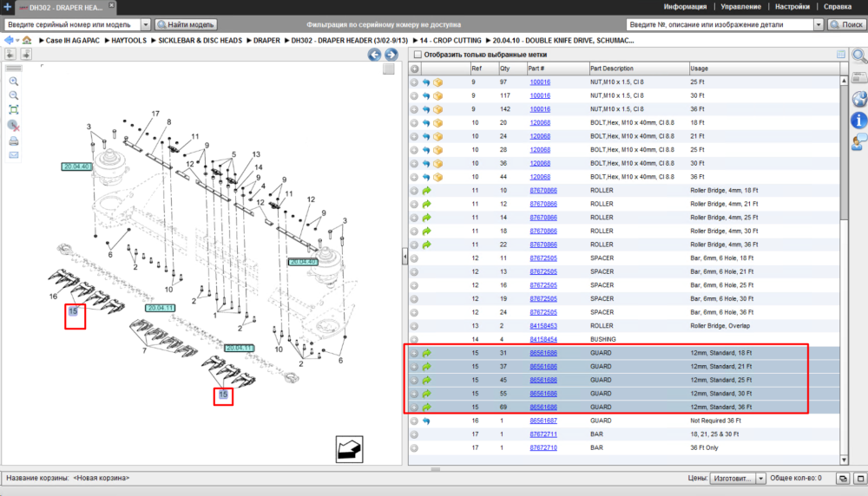Click the blue return arrow on BOLT 18 Ft row
This screenshot has height=496, width=868.
coord(426,123)
